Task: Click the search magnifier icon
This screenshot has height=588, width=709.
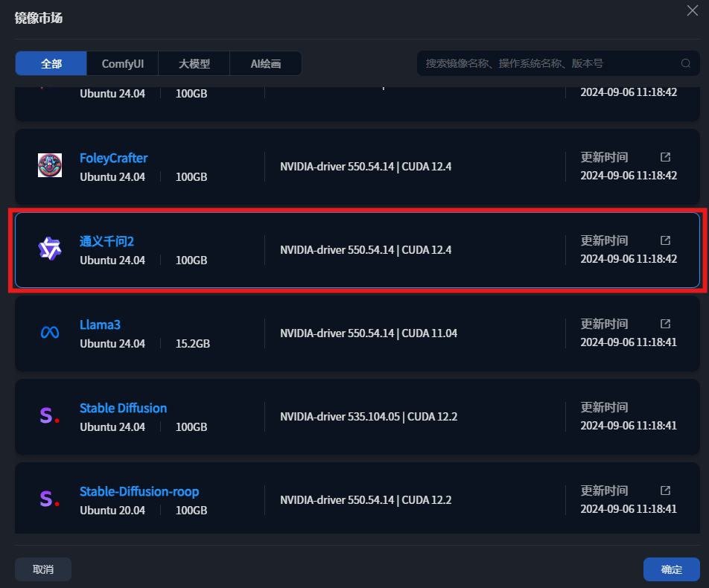Action: tap(685, 63)
